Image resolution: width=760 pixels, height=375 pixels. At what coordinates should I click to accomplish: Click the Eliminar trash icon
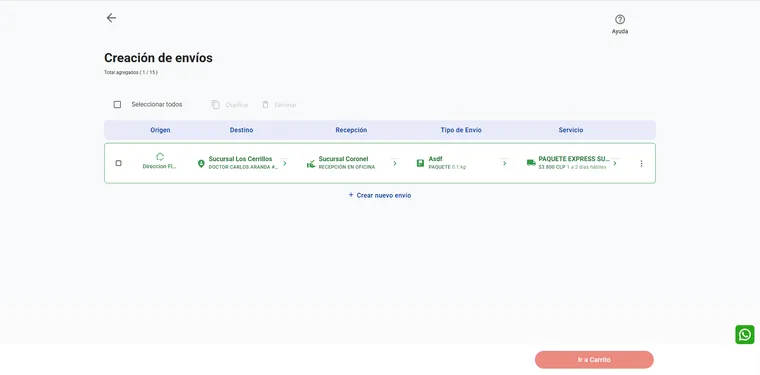coord(265,105)
